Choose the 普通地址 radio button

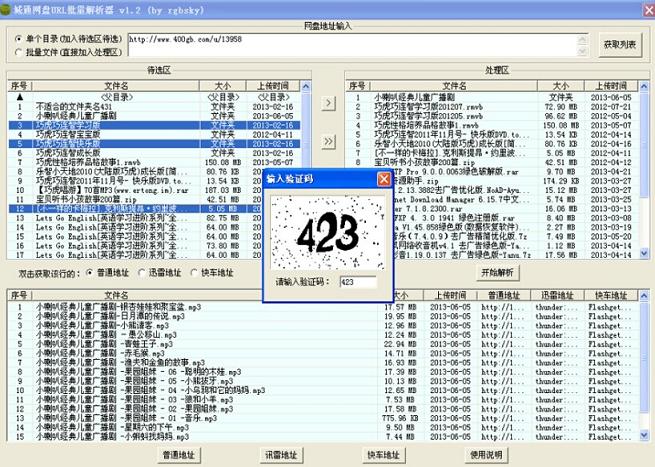92,272
